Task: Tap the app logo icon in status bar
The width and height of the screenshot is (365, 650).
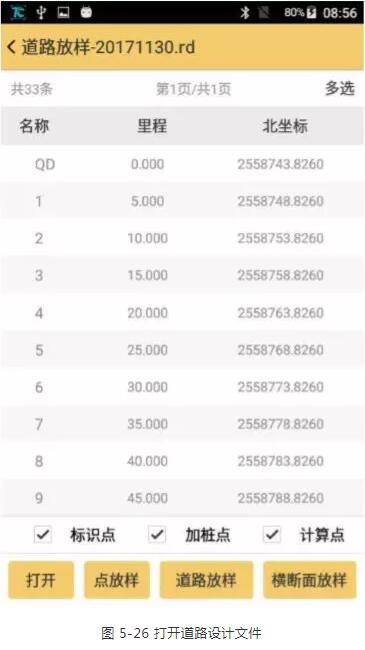Action: 18,12
